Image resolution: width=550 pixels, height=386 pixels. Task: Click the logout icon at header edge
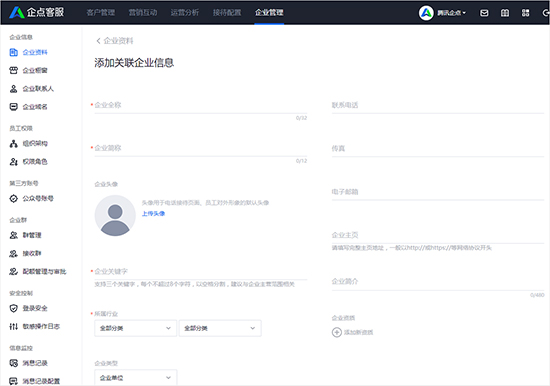point(545,13)
